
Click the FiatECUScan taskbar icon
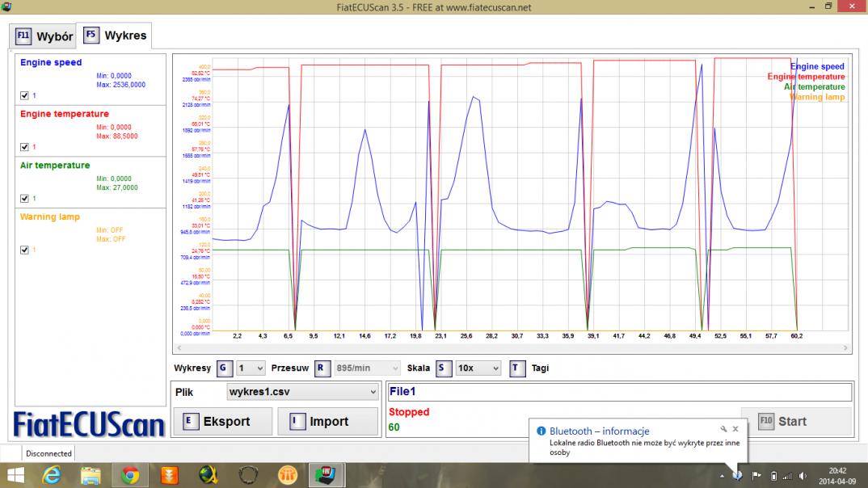325,475
